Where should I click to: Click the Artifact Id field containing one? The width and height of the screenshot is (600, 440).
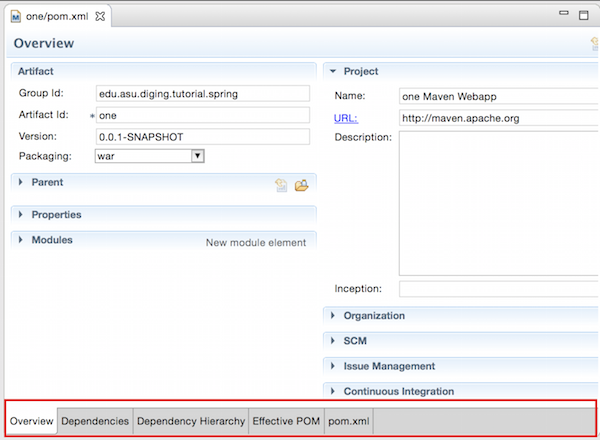(x=203, y=115)
